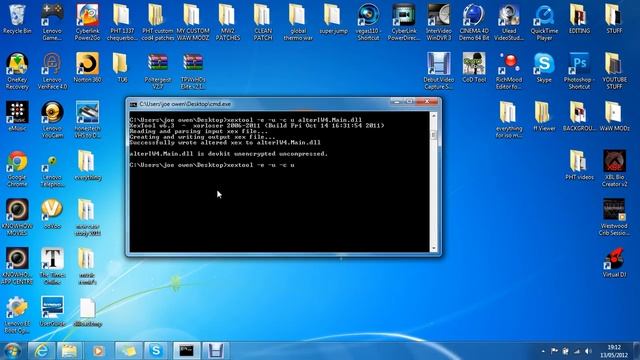Open the Poltergeist V2.7 archive
This screenshot has height=360, width=640.
click(158, 71)
